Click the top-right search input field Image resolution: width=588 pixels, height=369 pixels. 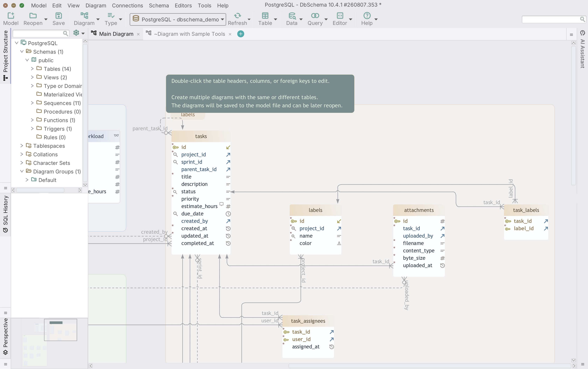click(554, 19)
